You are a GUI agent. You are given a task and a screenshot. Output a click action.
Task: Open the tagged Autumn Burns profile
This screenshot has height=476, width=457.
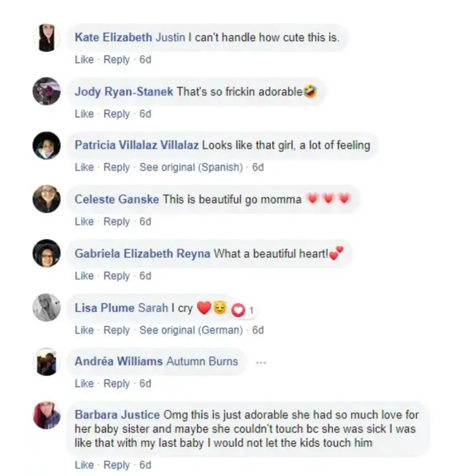click(x=202, y=361)
